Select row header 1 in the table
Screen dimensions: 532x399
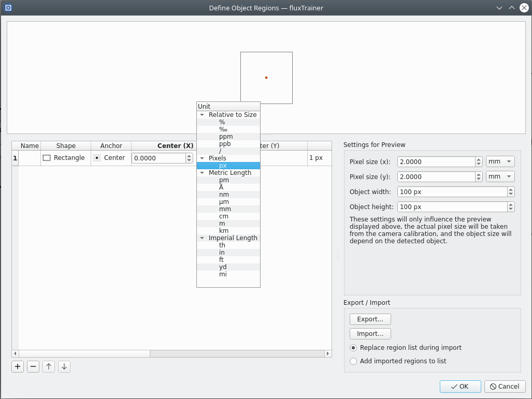(15, 158)
